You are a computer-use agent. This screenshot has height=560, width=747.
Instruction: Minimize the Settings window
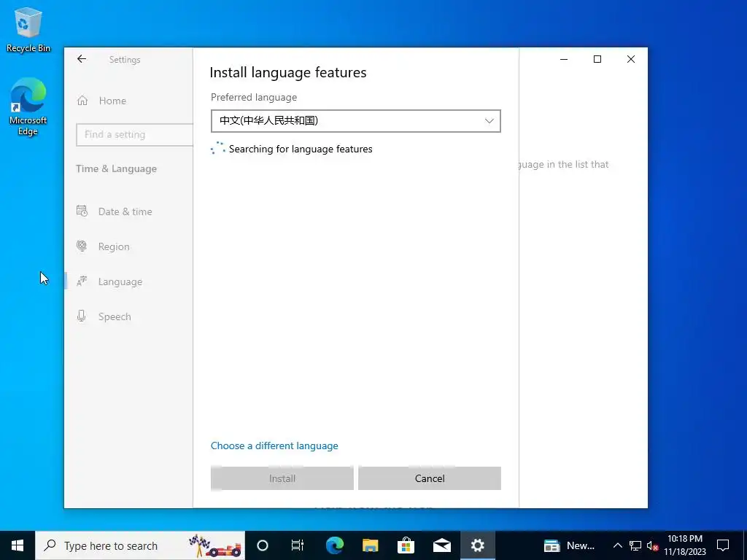point(564,59)
